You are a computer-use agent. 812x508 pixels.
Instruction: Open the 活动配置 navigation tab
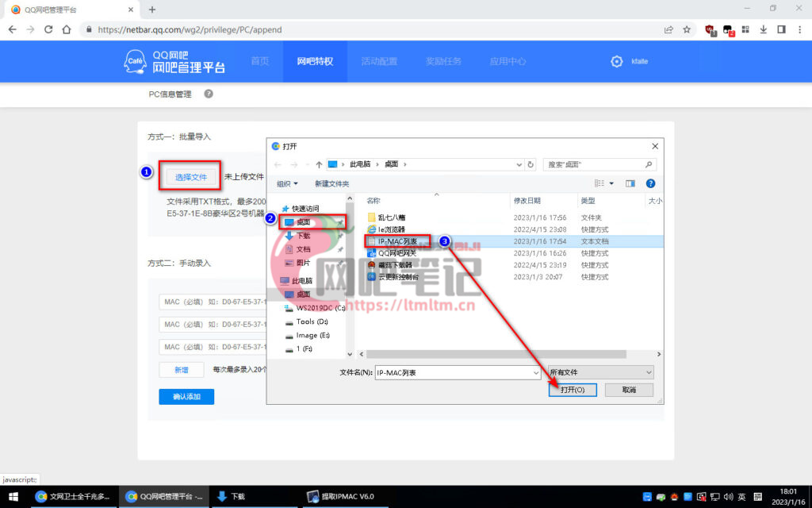point(379,61)
